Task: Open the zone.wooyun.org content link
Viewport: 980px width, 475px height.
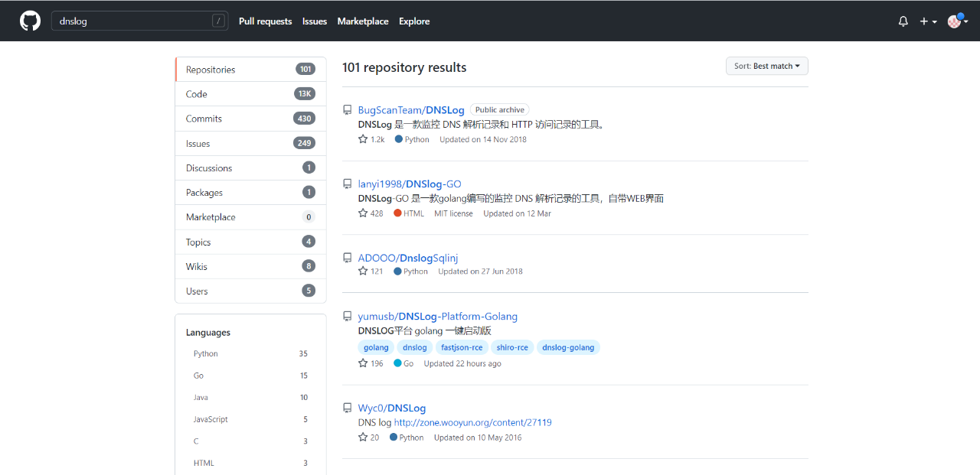Action: [x=473, y=422]
